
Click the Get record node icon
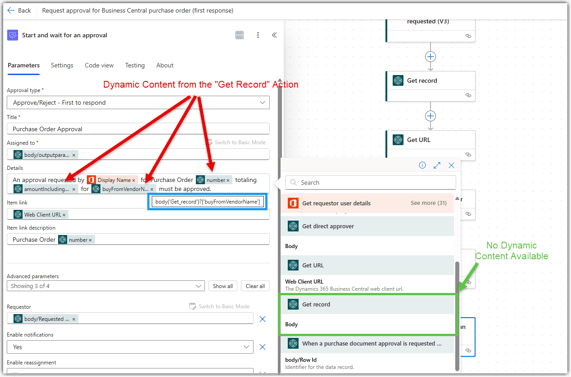pos(398,80)
